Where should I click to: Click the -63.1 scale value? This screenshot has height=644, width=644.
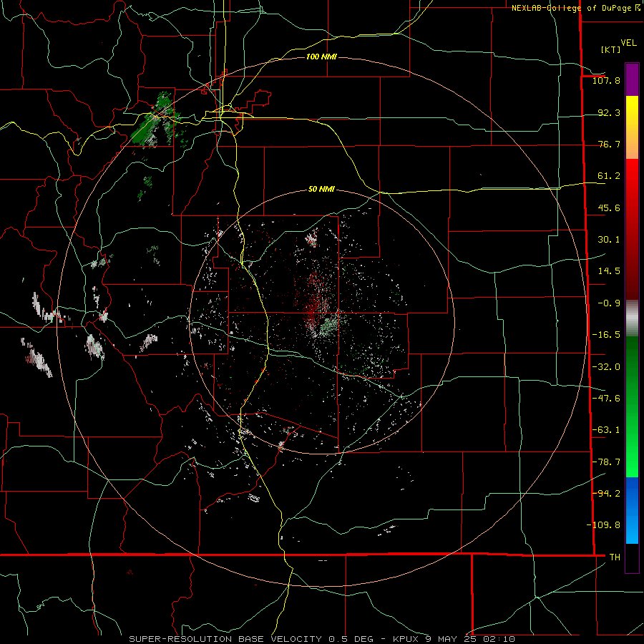point(606,430)
